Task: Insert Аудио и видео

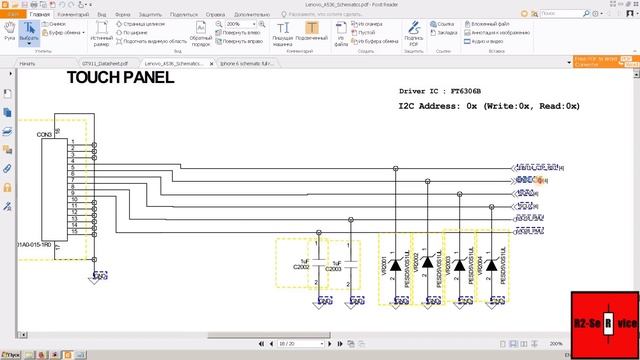Action: pos(484,41)
